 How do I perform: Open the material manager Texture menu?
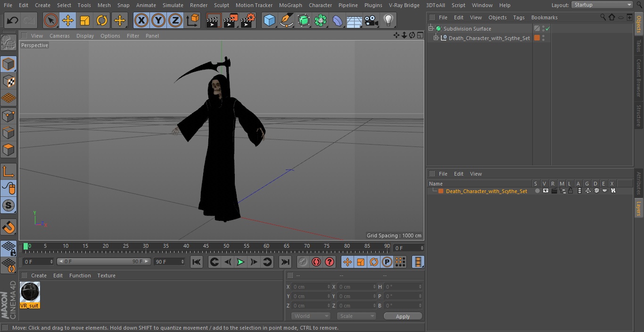[106, 275]
